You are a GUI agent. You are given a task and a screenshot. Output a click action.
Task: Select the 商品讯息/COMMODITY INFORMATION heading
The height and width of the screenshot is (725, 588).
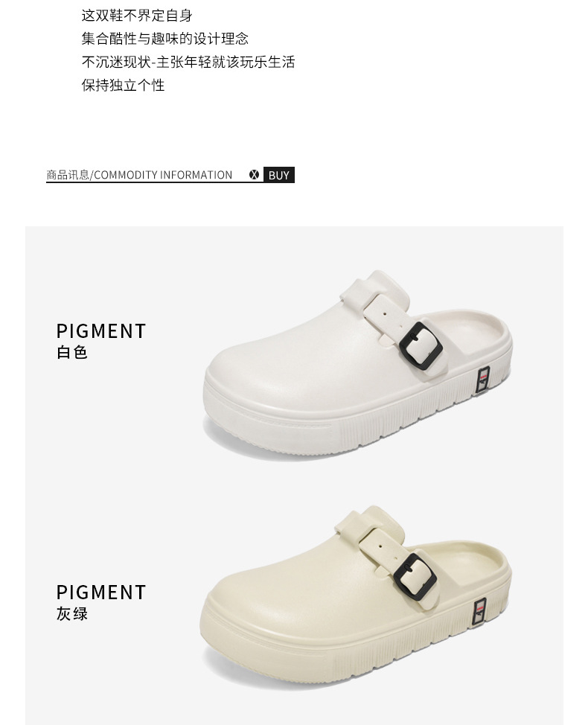[139, 175]
